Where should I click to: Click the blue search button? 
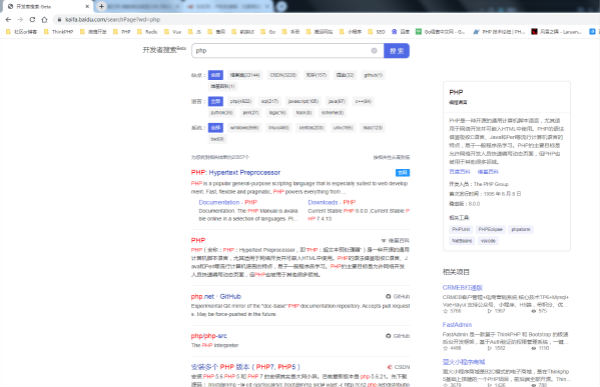pyautogui.click(x=397, y=51)
